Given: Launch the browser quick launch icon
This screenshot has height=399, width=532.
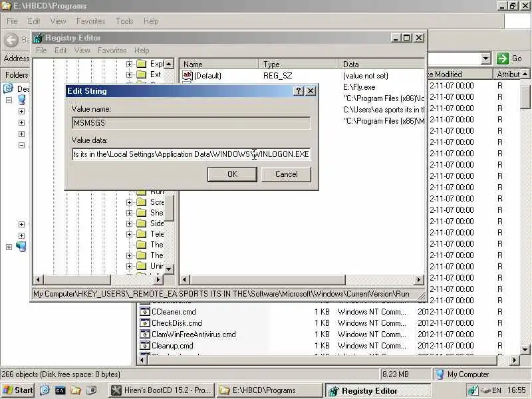Looking at the screenshot, I should [45, 390].
